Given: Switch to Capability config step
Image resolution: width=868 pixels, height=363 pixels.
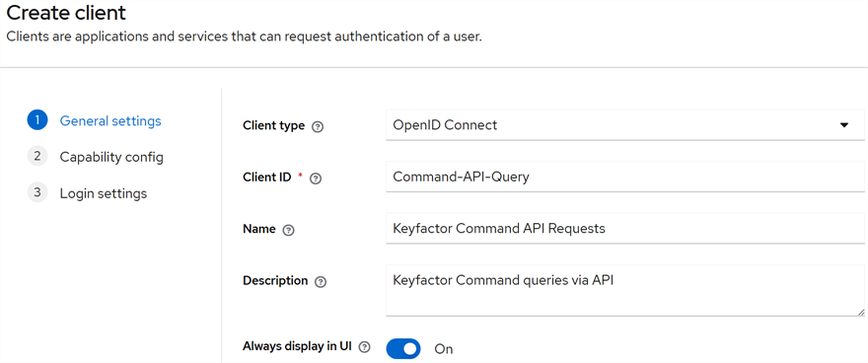Looking at the screenshot, I should tap(111, 157).
